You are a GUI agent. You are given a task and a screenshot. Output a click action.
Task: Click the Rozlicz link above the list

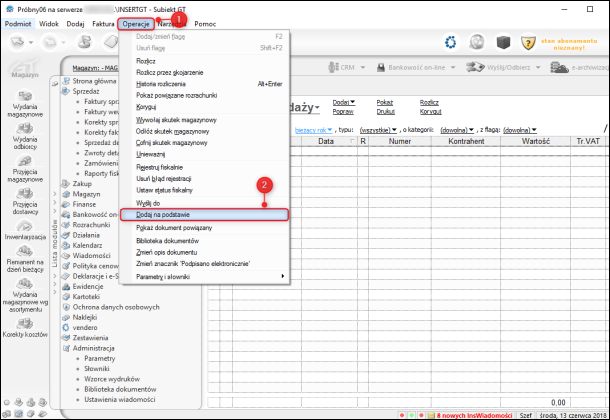tap(429, 102)
